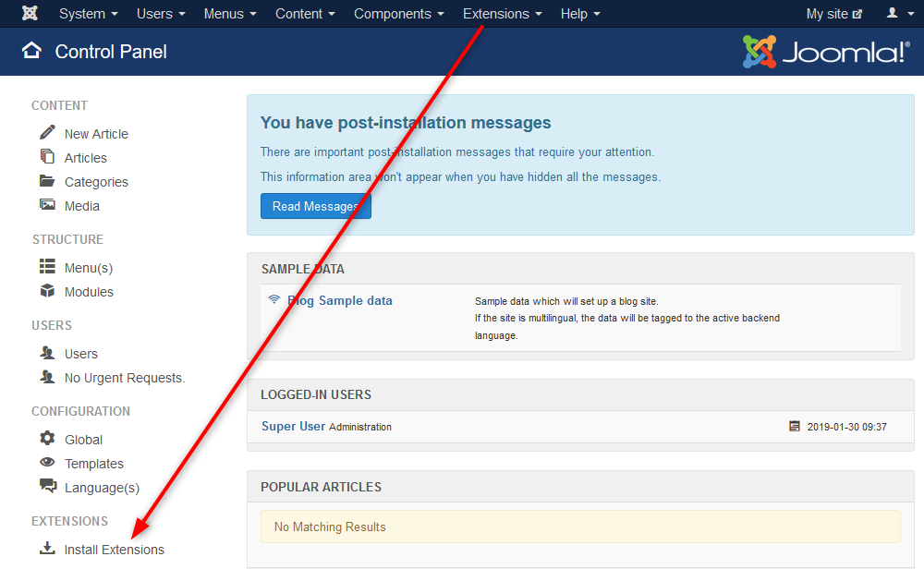Open the Help menu

(579, 14)
